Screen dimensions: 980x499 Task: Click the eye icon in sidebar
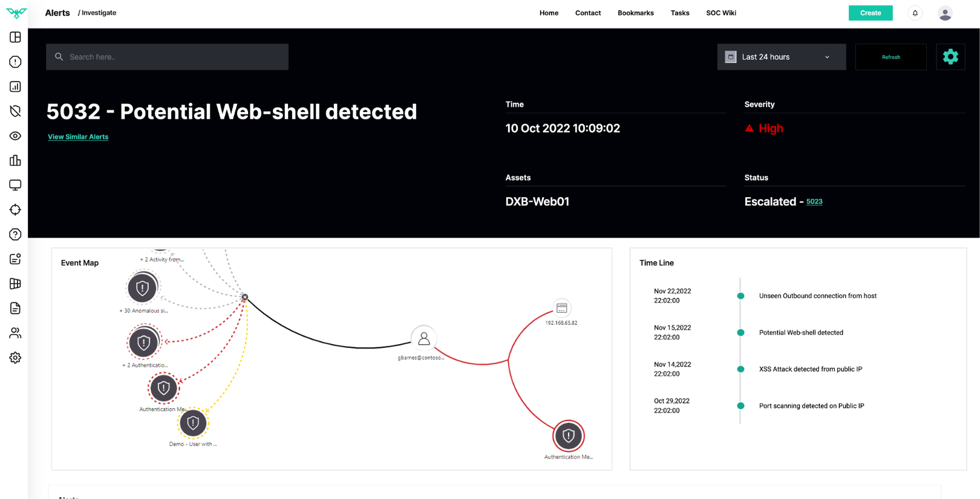pyautogui.click(x=15, y=136)
